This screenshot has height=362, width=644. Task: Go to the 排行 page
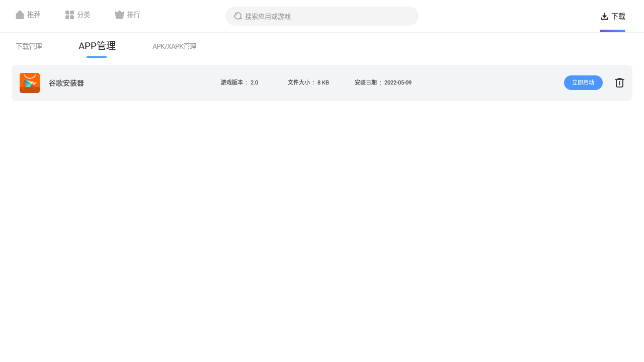pos(133,15)
